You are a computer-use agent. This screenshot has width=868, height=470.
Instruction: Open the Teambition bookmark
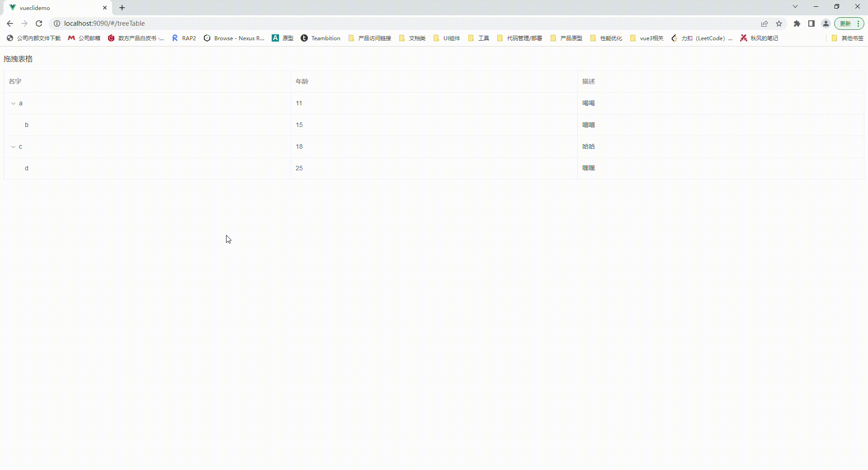[321, 38]
